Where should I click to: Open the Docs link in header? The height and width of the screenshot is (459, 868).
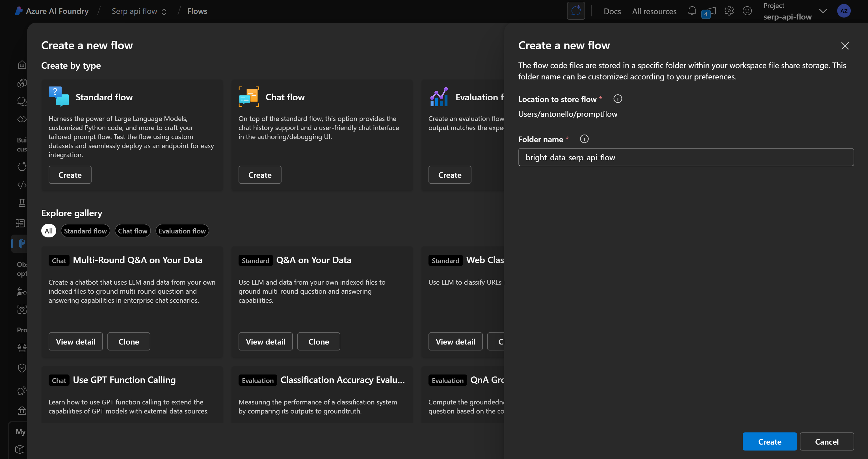(612, 11)
